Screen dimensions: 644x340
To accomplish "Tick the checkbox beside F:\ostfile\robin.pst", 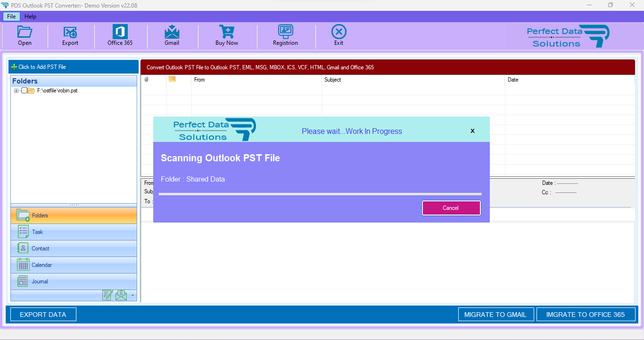I will pyautogui.click(x=24, y=91).
